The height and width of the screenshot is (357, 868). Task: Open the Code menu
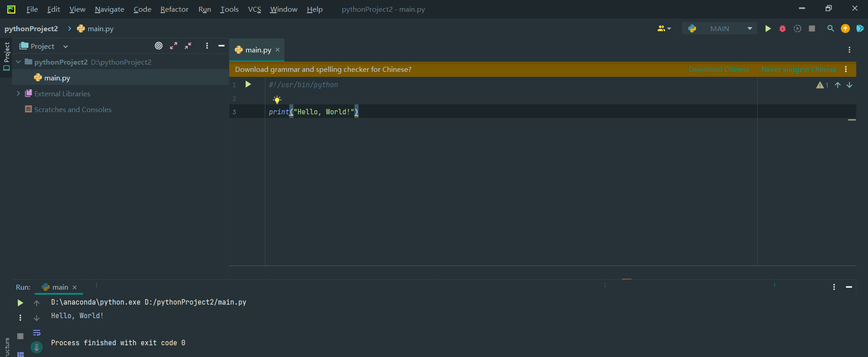pyautogui.click(x=142, y=9)
